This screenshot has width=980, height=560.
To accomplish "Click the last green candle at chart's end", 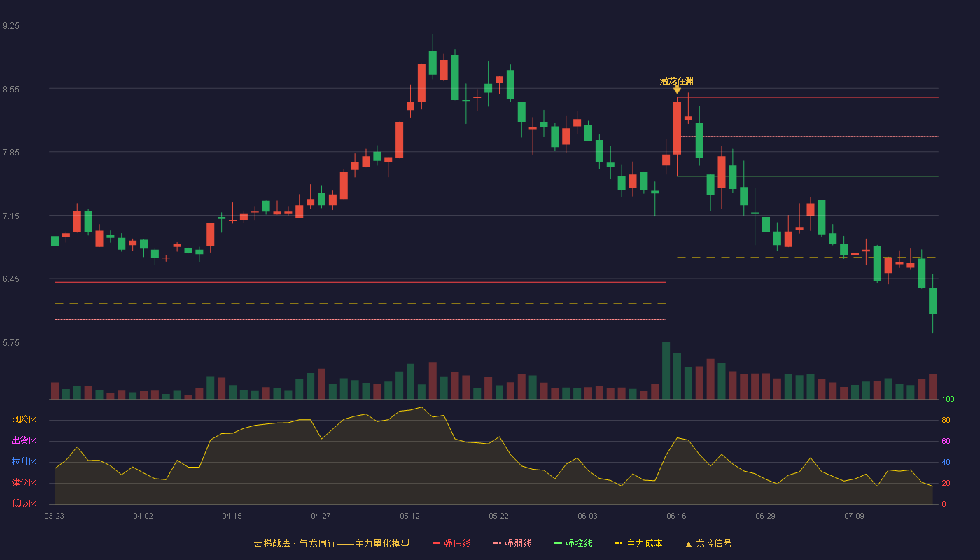I will pos(932,301).
